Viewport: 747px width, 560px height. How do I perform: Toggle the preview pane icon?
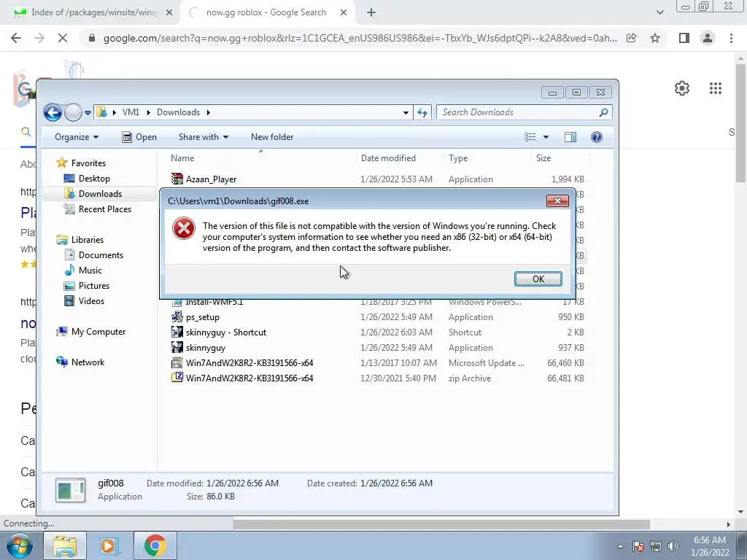point(570,137)
